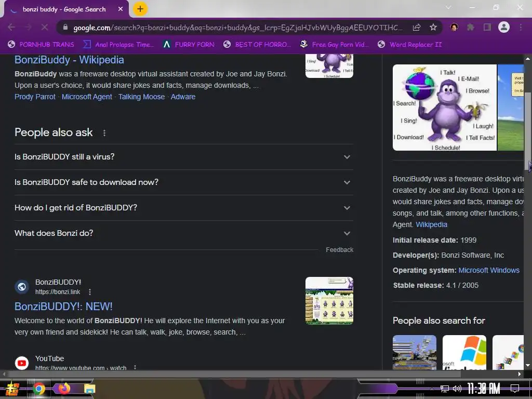Open the Start menu button

coord(12,389)
